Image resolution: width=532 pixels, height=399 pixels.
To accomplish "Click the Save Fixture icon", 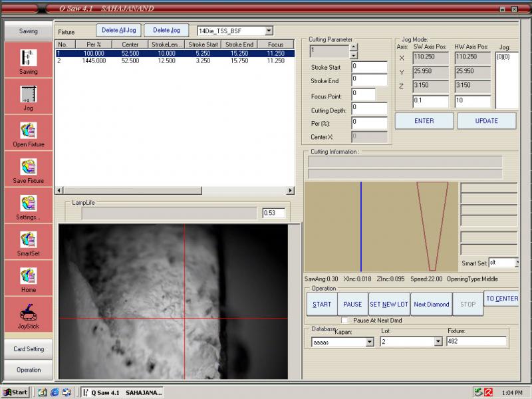I will click(x=28, y=167).
